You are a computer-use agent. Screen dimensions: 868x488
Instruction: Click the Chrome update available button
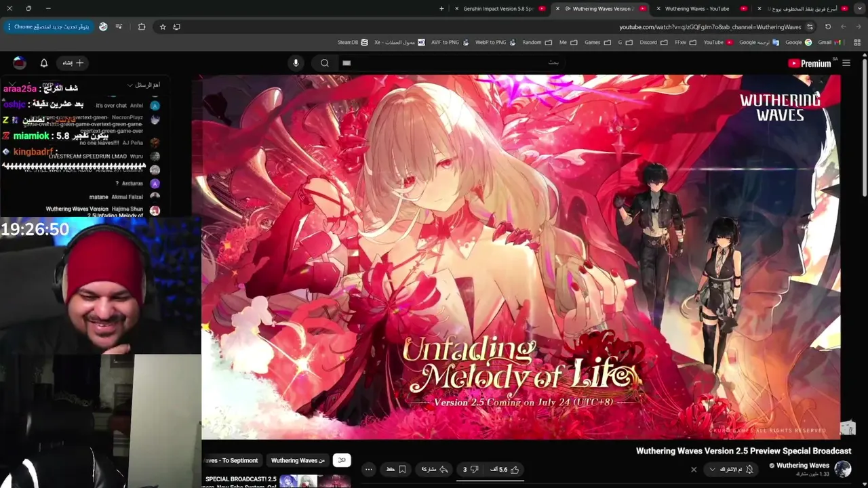(x=47, y=27)
